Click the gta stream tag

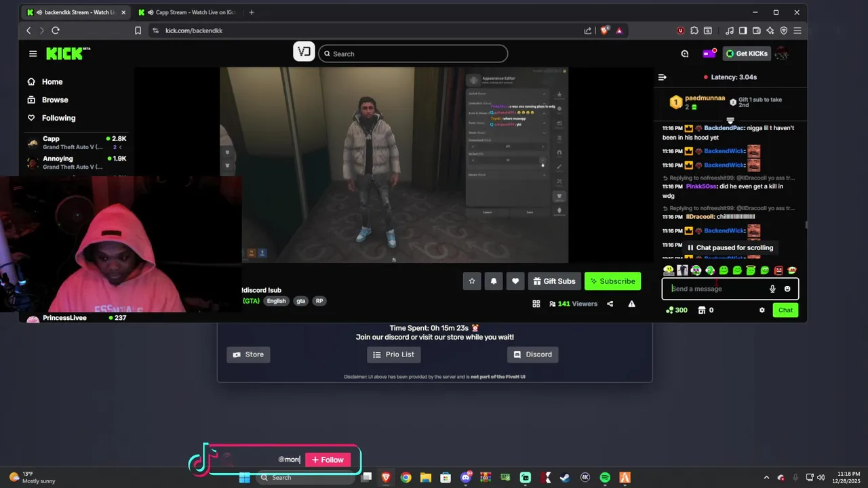(300, 301)
